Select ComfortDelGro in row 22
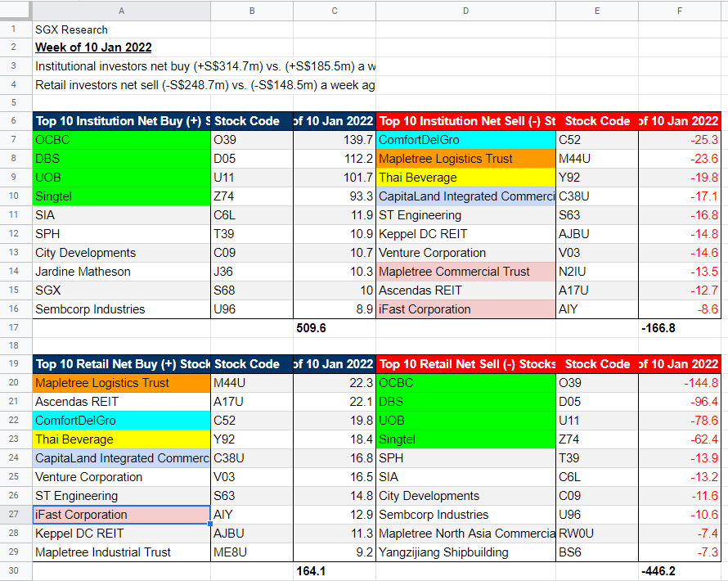Image resolution: width=728 pixels, height=581 pixels. pos(122,421)
